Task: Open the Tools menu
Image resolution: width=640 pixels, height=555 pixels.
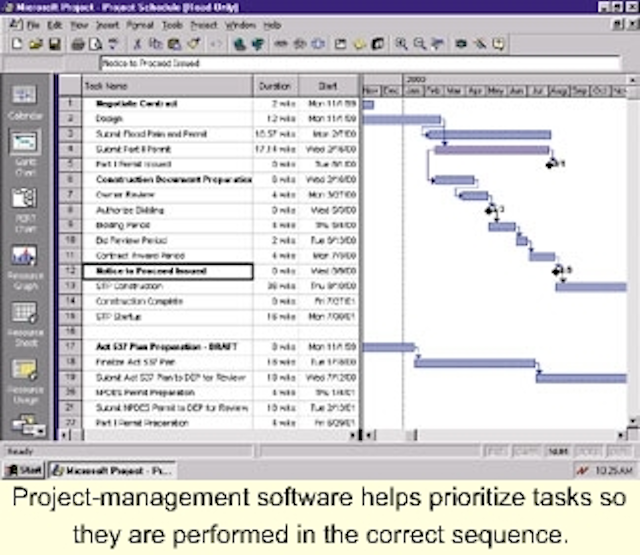Action: coord(172,25)
